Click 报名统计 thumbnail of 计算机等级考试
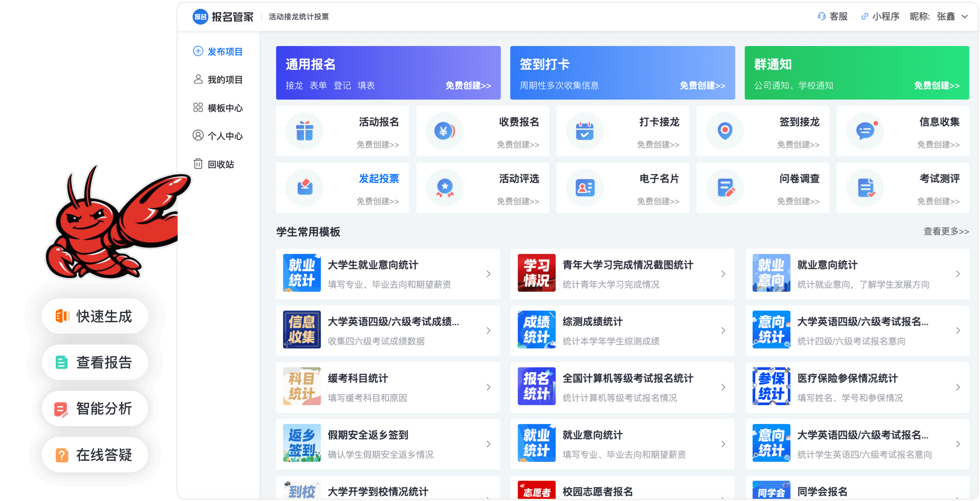Screen dimensions: 980x501 pos(537,386)
